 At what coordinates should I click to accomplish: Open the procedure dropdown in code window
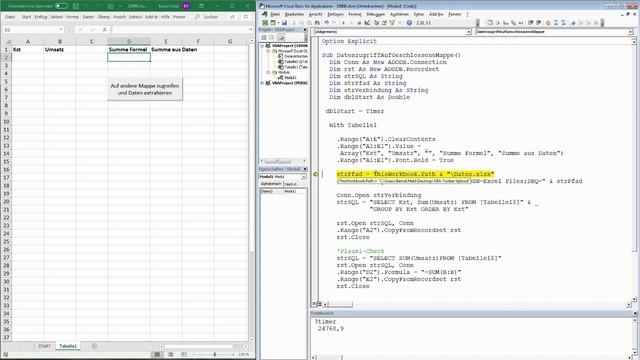point(630,31)
